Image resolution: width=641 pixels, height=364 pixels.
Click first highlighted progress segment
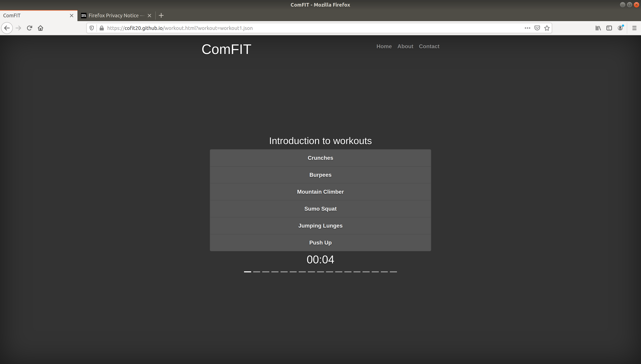pyautogui.click(x=248, y=271)
